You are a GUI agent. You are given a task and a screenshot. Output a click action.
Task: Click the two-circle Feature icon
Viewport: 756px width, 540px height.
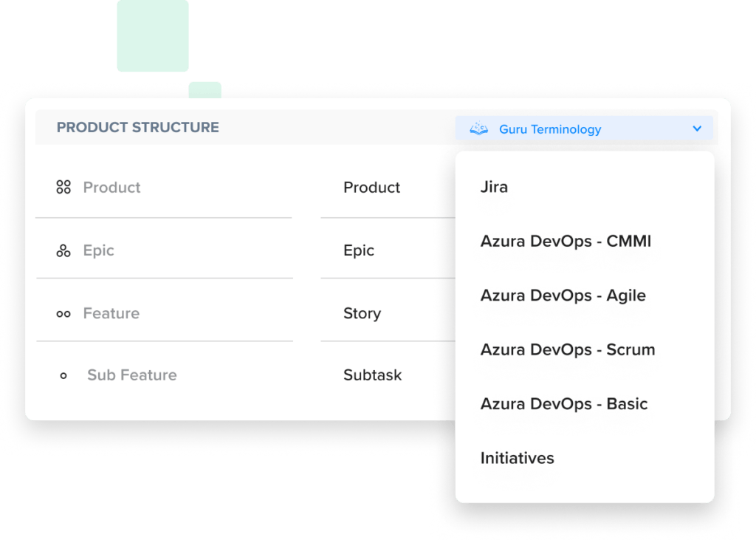(63, 314)
